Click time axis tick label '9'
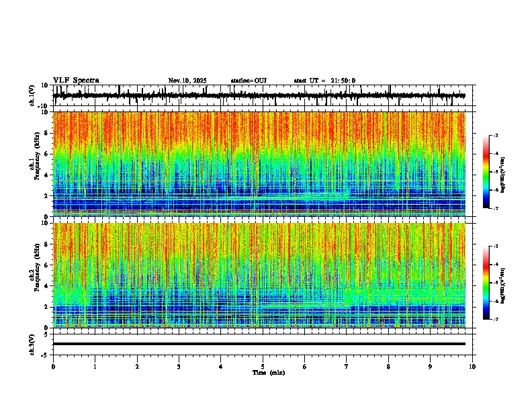532x411 pixels. pos(430,367)
